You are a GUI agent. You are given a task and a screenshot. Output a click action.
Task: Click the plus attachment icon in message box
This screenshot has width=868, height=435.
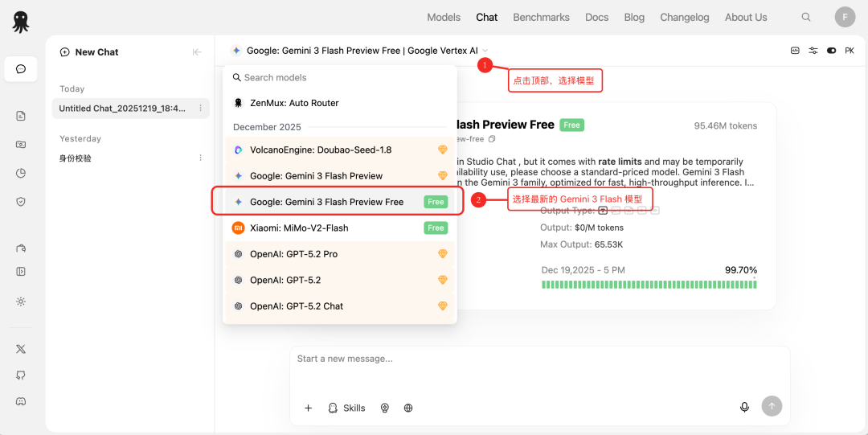(308, 408)
